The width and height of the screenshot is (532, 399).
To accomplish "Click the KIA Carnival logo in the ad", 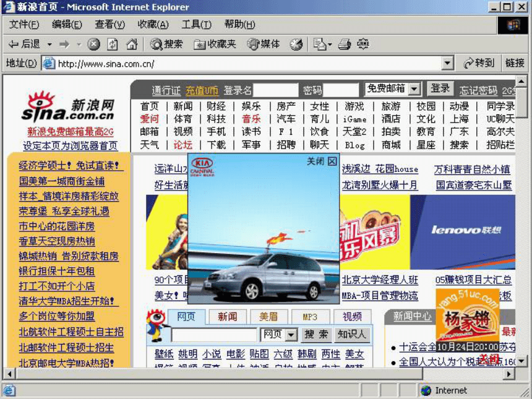I will pos(202,167).
